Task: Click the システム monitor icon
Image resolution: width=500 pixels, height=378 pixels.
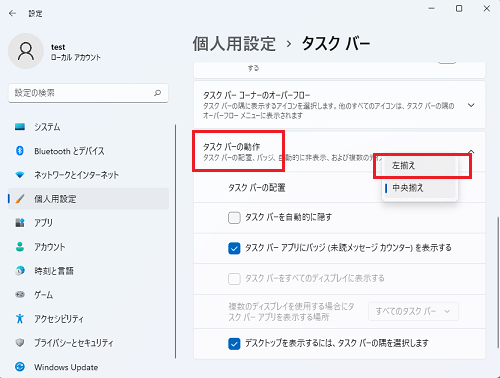Action: pyautogui.click(x=20, y=127)
